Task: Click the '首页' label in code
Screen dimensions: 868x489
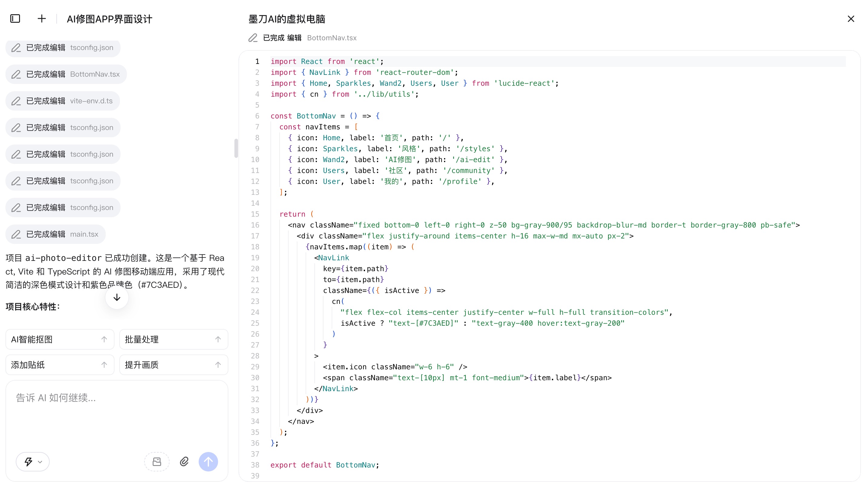Action: point(391,138)
